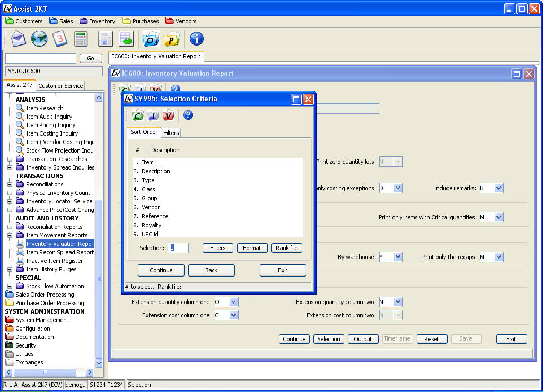Click the Rank file button
The height and width of the screenshot is (392, 543).
pos(287,248)
